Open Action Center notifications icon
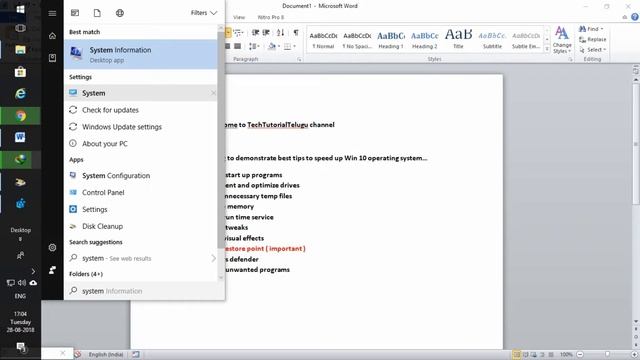The height and width of the screenshot is (360, 640). pyautogui.click(x=20, y=347)
